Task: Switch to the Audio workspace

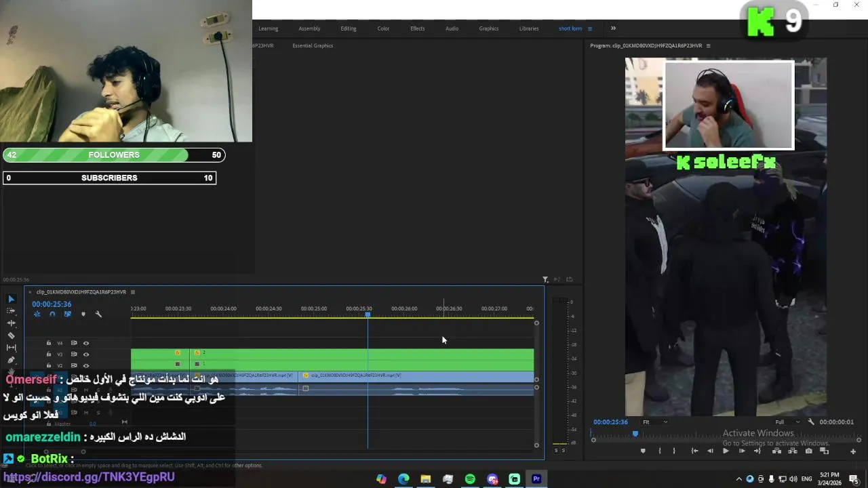Action: (452, 28)
